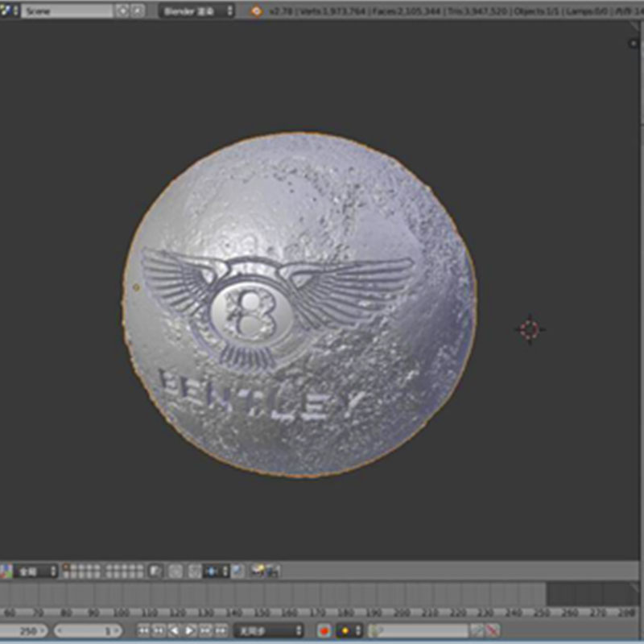Viewport: 644px width, 644px height.
Task: Open the Blender render engine dropdown
Action: click(x=196, y=11)
